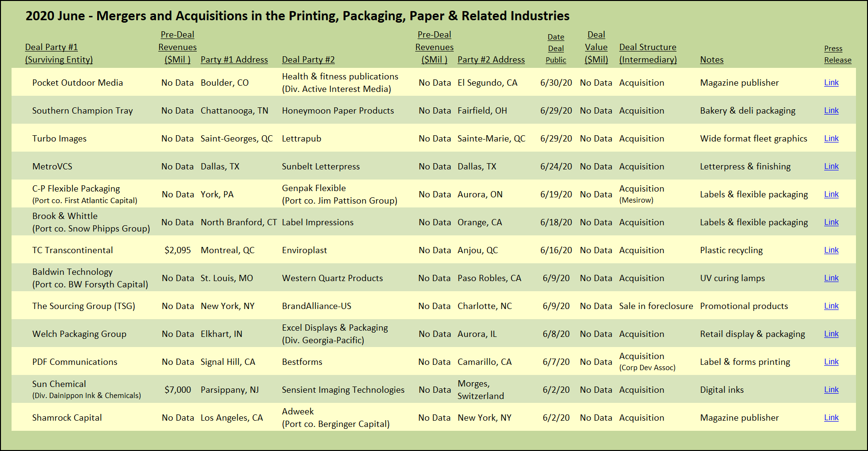
Task: Click the Notes column header
Action: click(712, 60)
